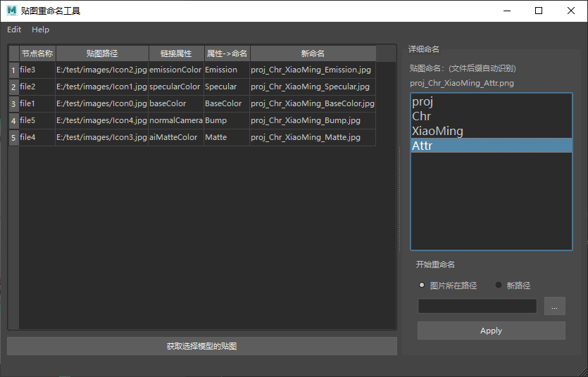Image resolution: width=588 pixels, height=377 pixels.
Task: Select row 1 header in table
Action: pos(13,70)
